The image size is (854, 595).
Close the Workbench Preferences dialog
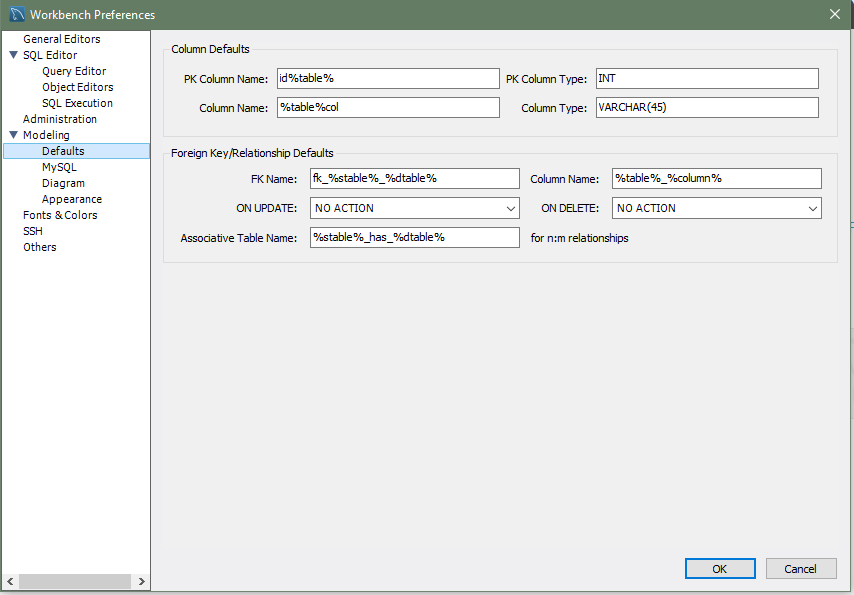[835, 14]
